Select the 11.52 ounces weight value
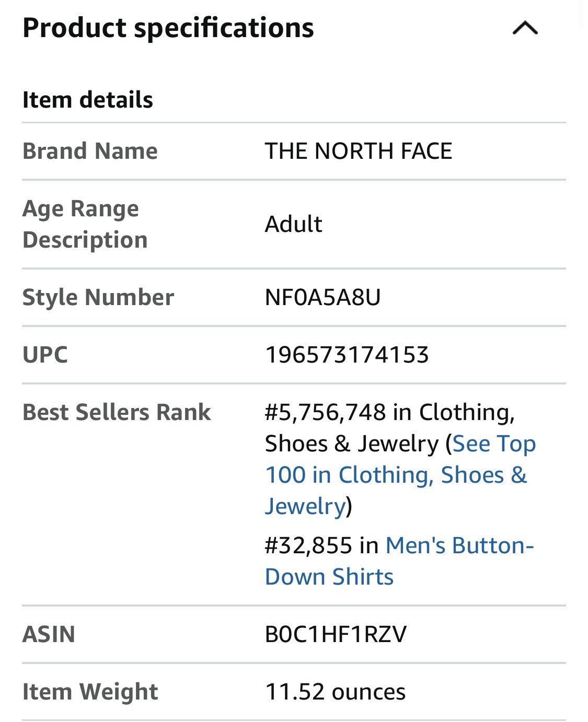Screen dimensions: 588x722 [x=335, y=692]
